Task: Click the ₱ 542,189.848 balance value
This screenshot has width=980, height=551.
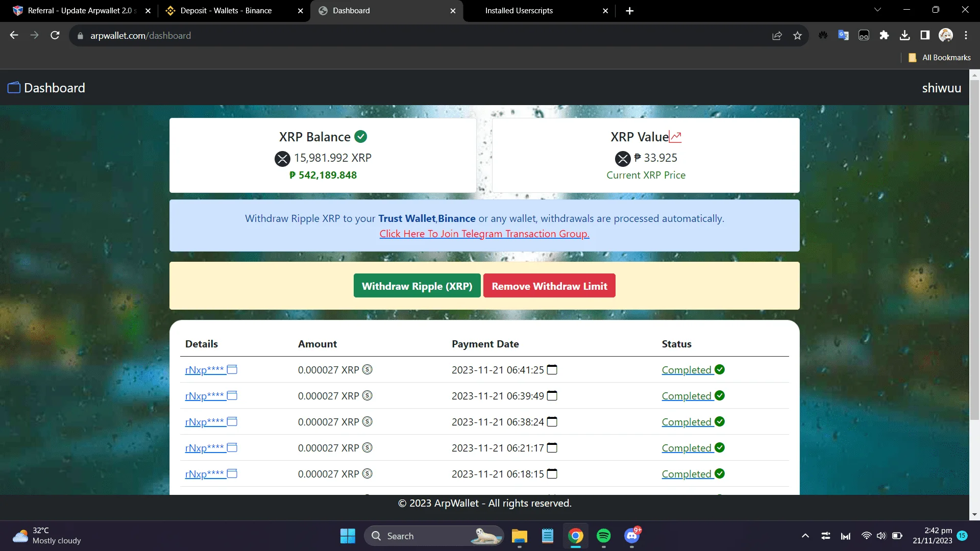Action: (x=323, y=175)
